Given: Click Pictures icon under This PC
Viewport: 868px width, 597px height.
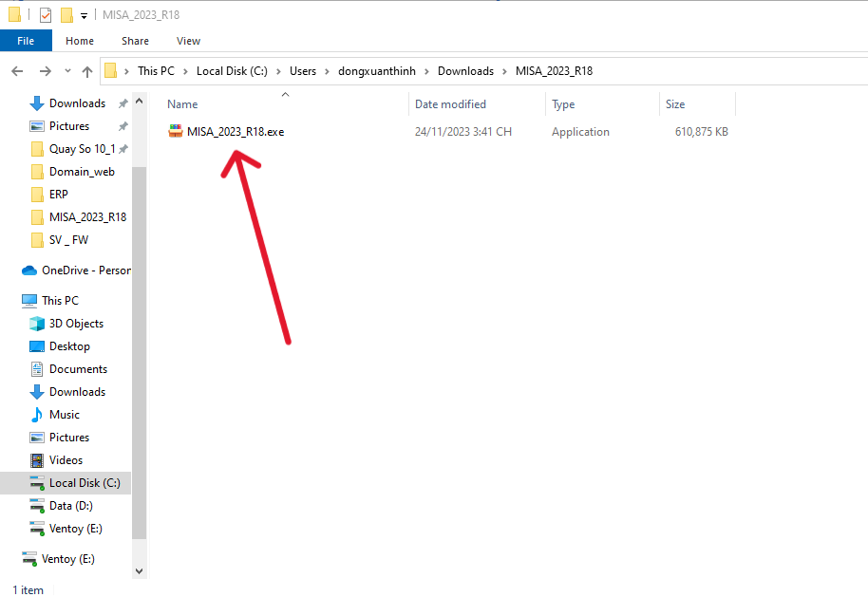Looking at the screenshot, I should pyautogui.click(x=36, y=438).
